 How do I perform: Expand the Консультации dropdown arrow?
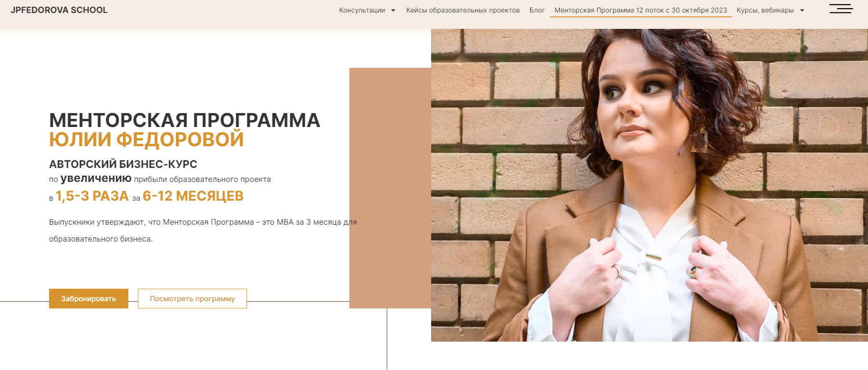click(x=393, y=11)
